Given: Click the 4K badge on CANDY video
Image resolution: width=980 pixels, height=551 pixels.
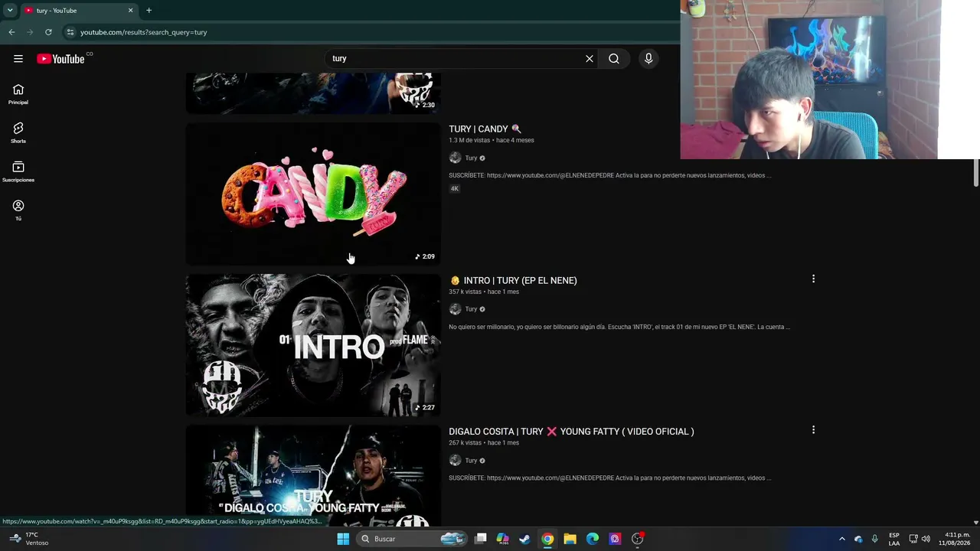Looking at the screenshot, I should tap(455, 189).
